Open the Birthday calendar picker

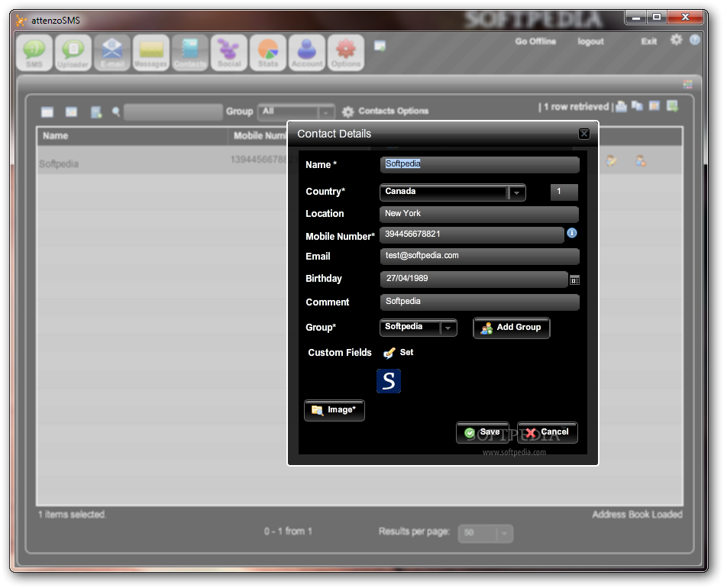point(574,280)
